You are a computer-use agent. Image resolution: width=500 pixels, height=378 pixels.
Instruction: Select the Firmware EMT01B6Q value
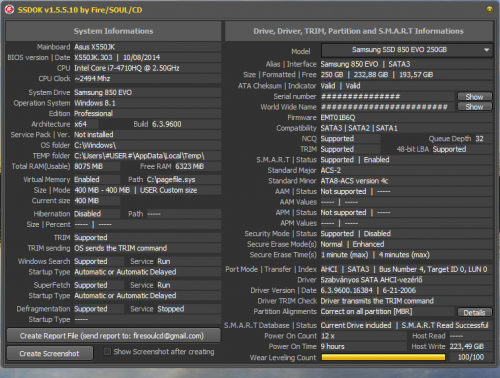[338, 118]
